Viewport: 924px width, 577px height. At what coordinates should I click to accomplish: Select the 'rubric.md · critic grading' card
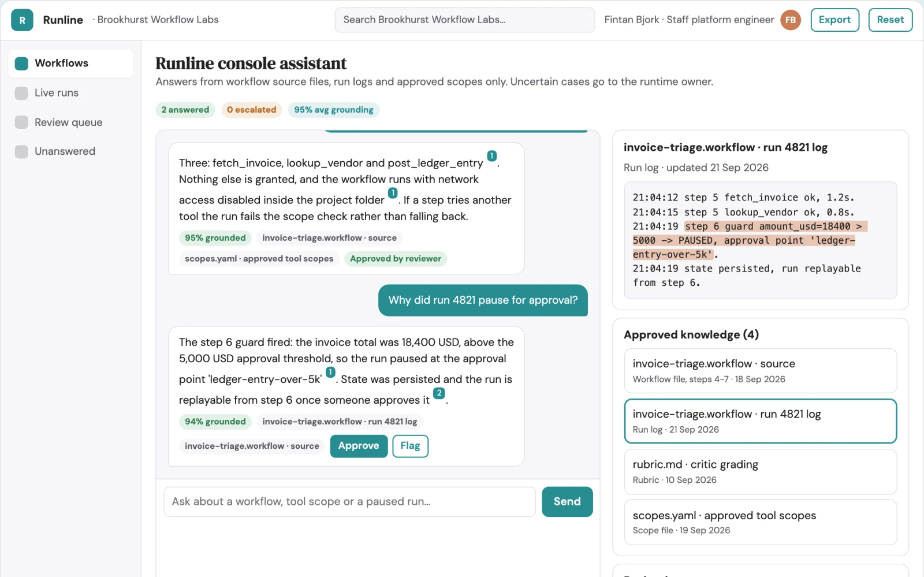click(x=760, y=472)
